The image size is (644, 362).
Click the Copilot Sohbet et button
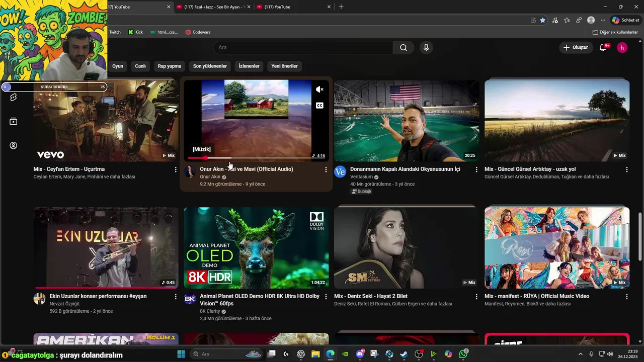[626, 20]
